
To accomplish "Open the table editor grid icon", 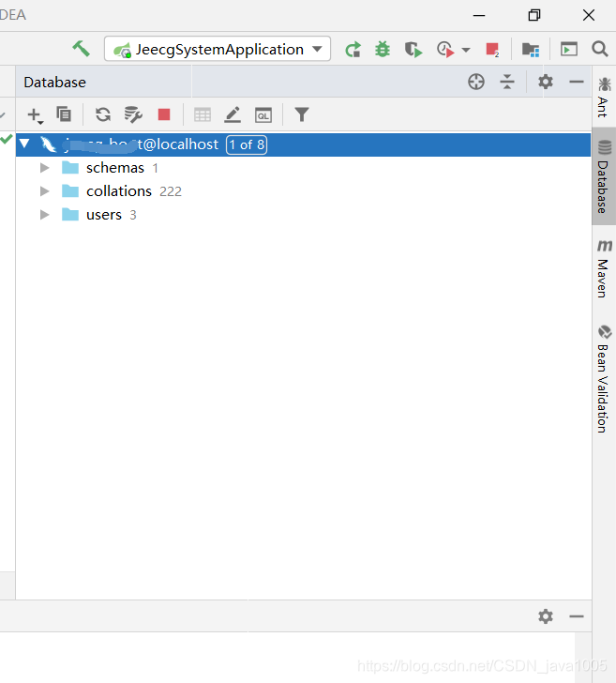I will [x=203, y=115].
